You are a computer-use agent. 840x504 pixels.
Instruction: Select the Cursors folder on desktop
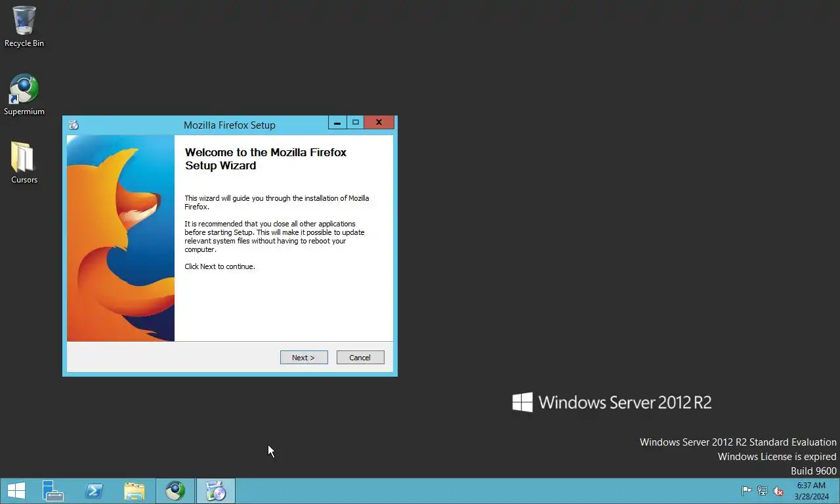point(24,163)
